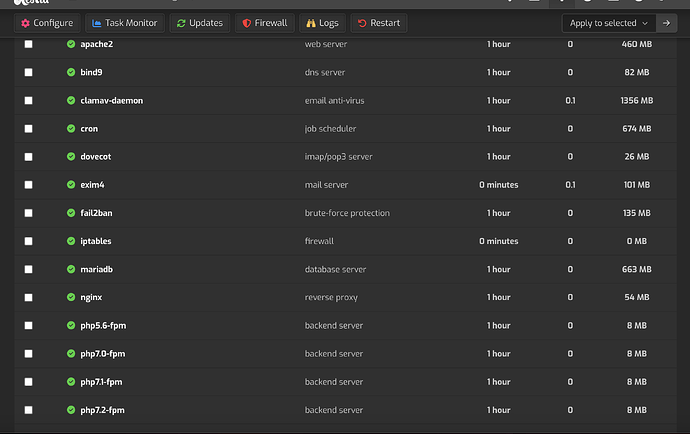Viewport: 690px width, 434px height.
Task: Click the '674 MB' memory value
Action: point(637,129)
